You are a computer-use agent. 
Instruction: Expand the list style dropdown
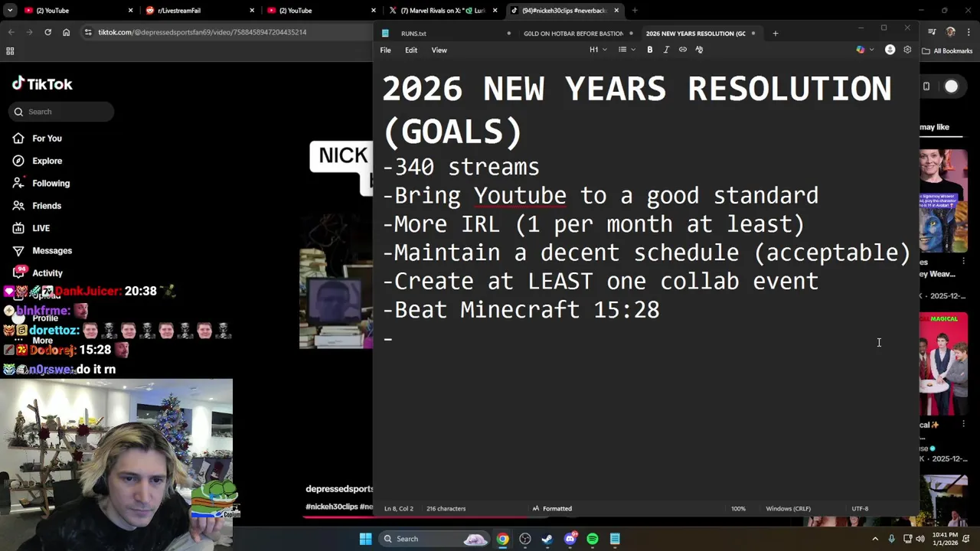tap(626, 50)
